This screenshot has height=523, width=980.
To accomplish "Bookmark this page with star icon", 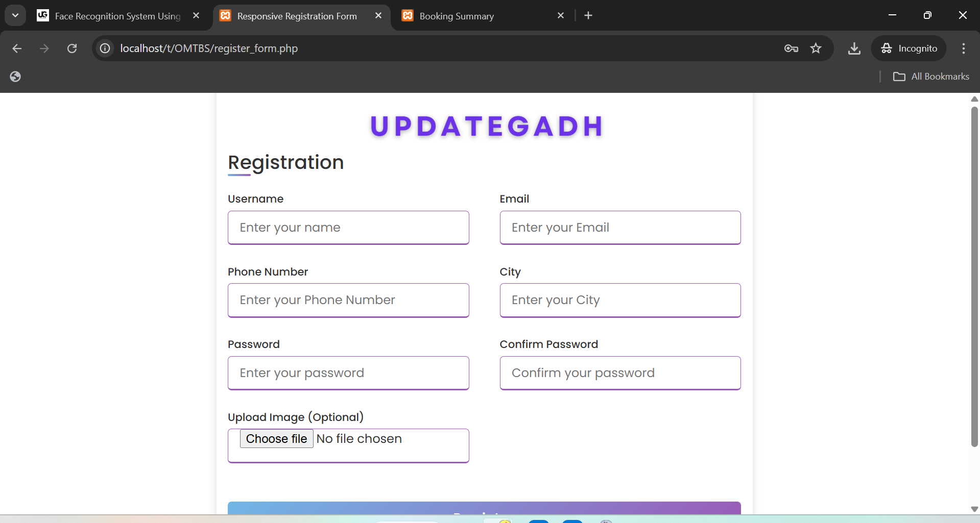I will [816, 48].
